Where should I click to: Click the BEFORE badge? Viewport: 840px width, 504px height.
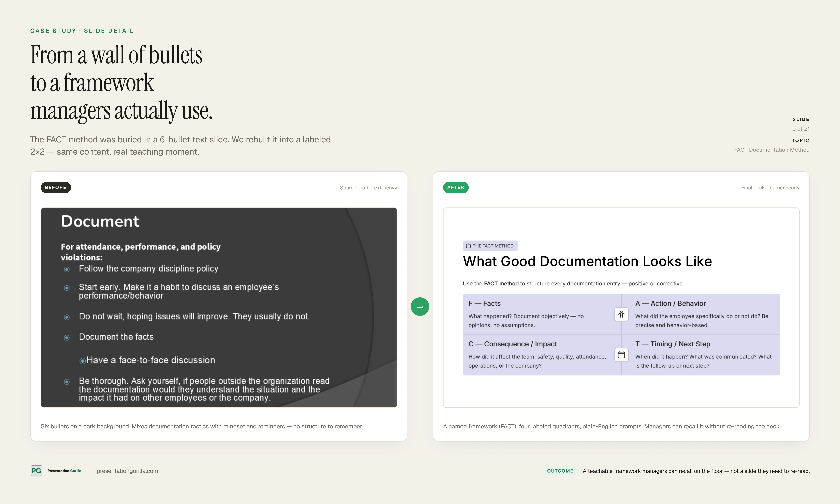pyautogui.click(x=56, y=187)
